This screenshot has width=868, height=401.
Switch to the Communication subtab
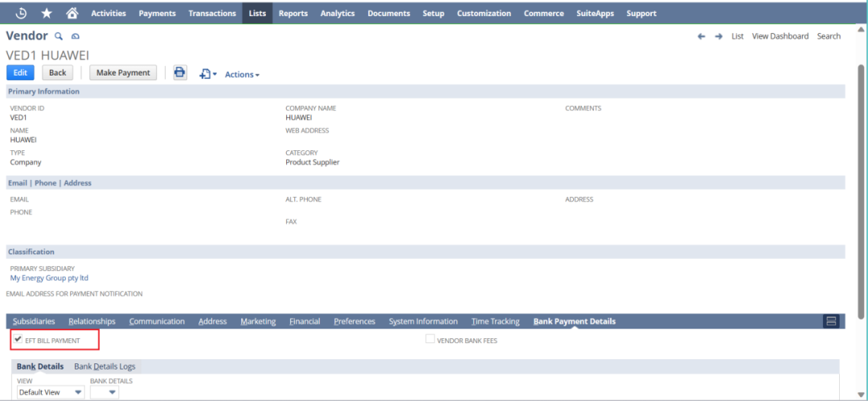158,321
